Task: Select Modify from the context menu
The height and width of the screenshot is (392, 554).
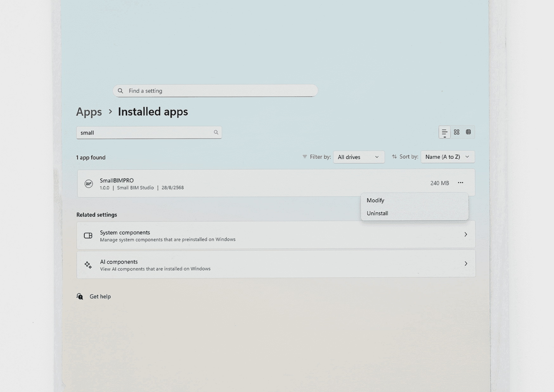Action: coord(375,200)
